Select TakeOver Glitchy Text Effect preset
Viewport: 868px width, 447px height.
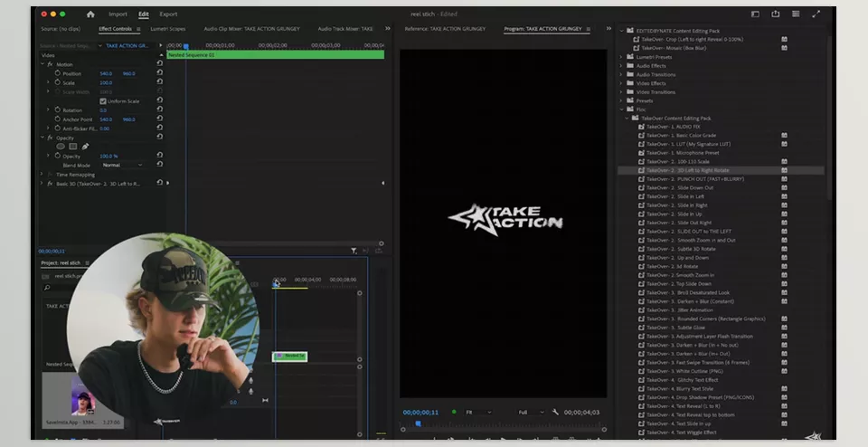pyautogui.click(x=683, y=380)
